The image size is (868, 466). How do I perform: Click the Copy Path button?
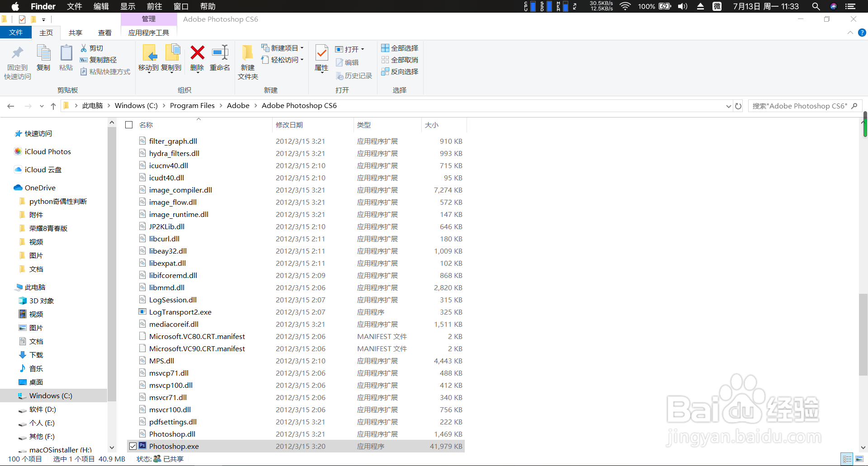[98, 60]
